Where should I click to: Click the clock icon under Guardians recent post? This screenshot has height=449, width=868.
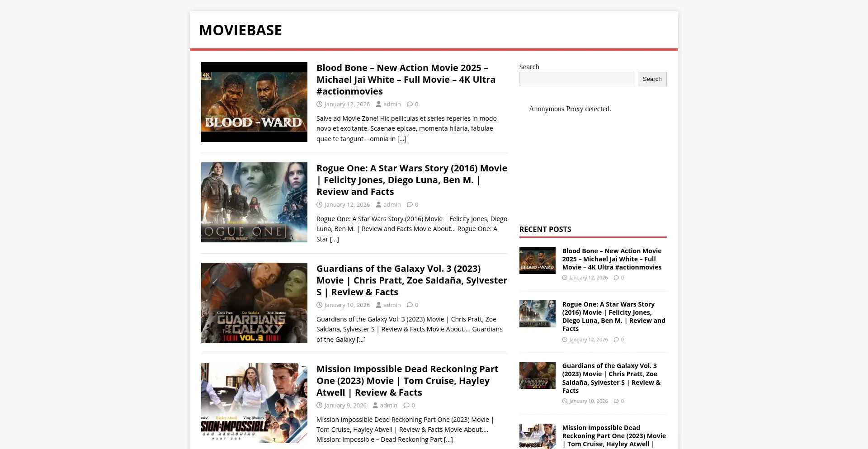pyautogui.click(x=566, y=401)
